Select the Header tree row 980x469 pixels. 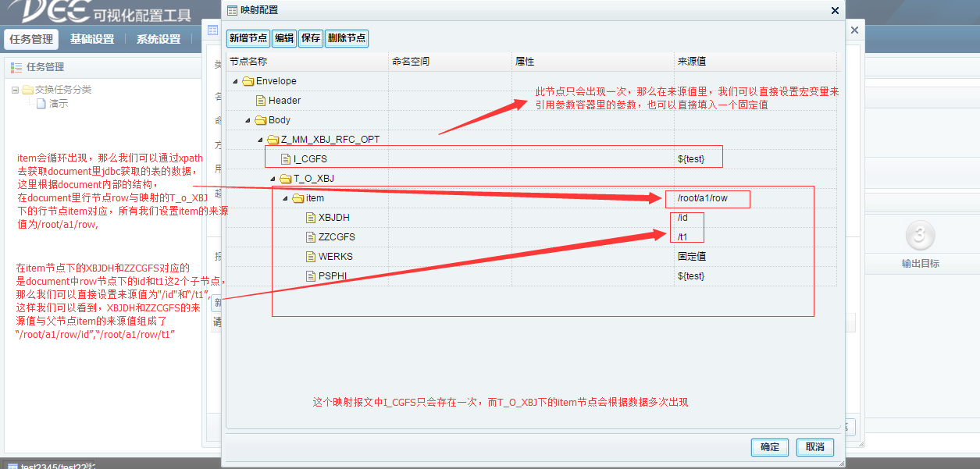[531, 101]
